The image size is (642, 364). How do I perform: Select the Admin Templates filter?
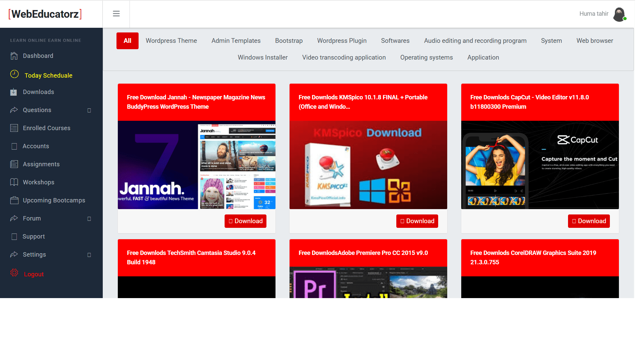tap(236, 41)
